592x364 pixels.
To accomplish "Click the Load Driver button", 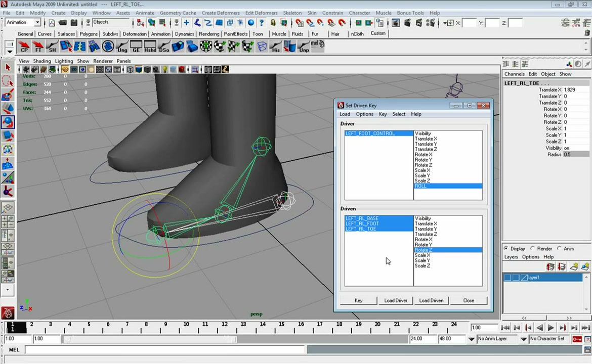I will tap(396, 301).
